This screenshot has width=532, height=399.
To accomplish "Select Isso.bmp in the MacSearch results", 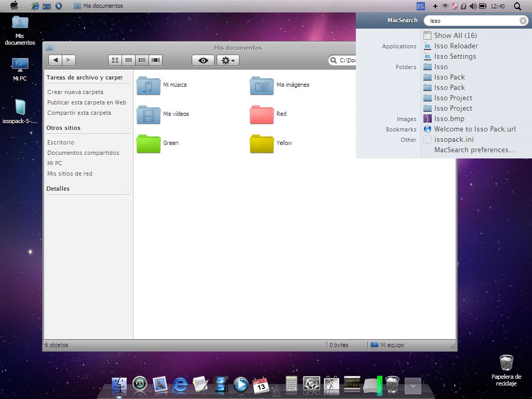I will [x=448, y=118].
